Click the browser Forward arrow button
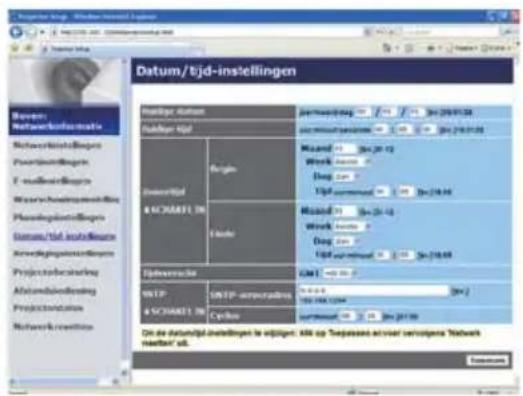523x396 pixels. [x=30, y=32]
